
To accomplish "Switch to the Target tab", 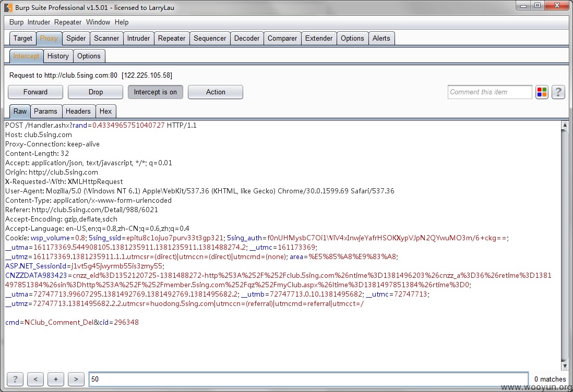I will point(22,39).
